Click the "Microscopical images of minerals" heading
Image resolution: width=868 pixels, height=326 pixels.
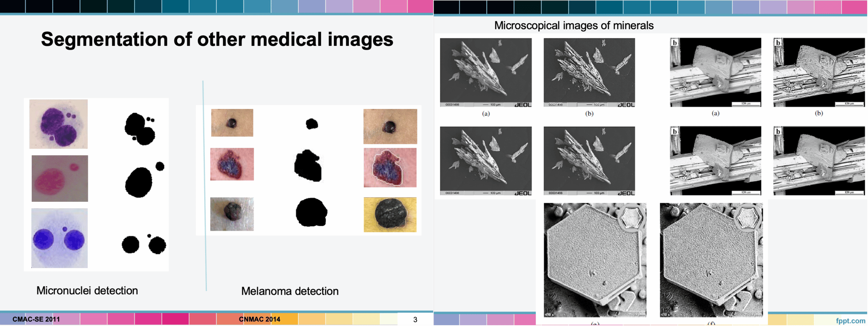(573, 25)
